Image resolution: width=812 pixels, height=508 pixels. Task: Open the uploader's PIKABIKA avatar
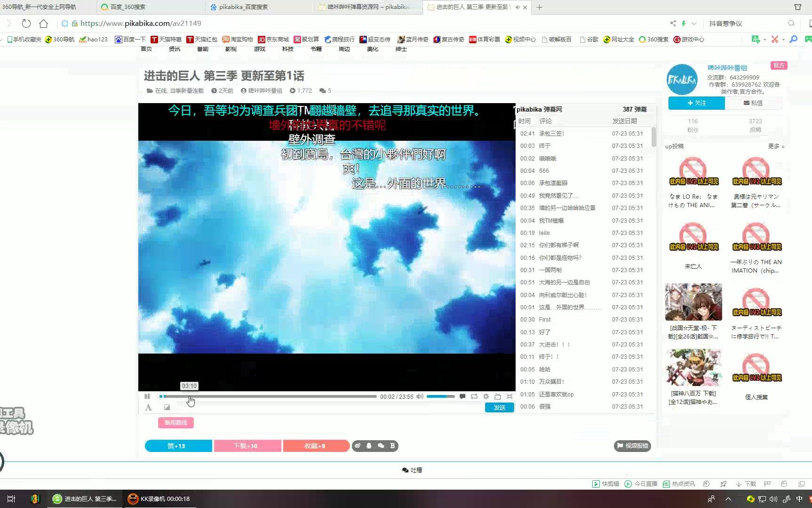click(x=682, y=80)
